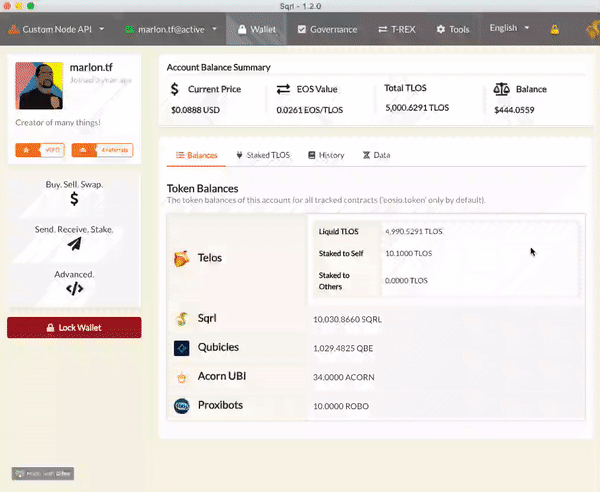The width and height of the screenshot is (600, 492).
Task: Click the EOS Value exchange arrows icon
Action: 283,89
